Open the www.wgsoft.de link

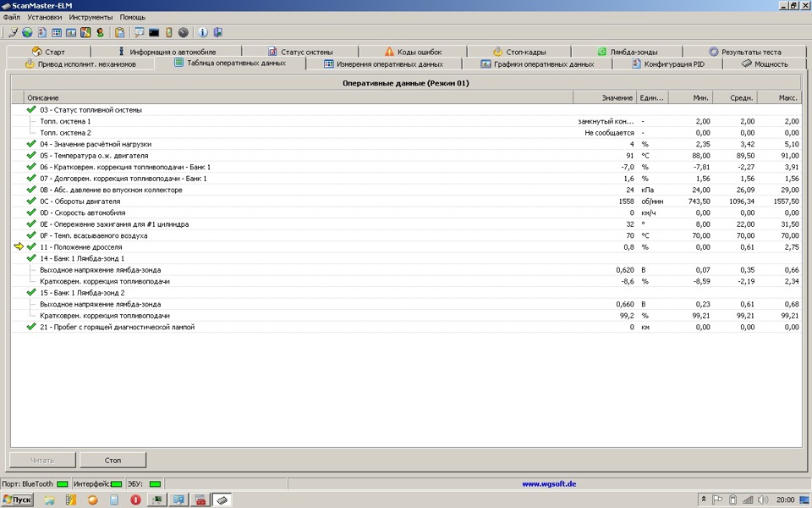549,483
